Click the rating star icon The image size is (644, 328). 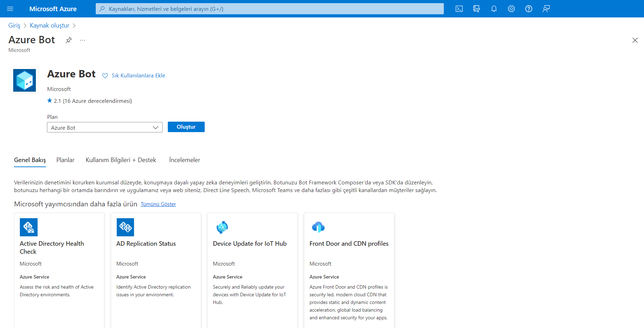(49, 101)
